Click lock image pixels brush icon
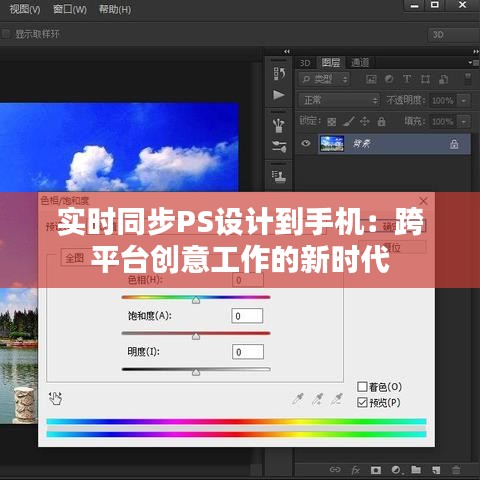The height and width of the screenshot is (480, 480). point(349,121)
